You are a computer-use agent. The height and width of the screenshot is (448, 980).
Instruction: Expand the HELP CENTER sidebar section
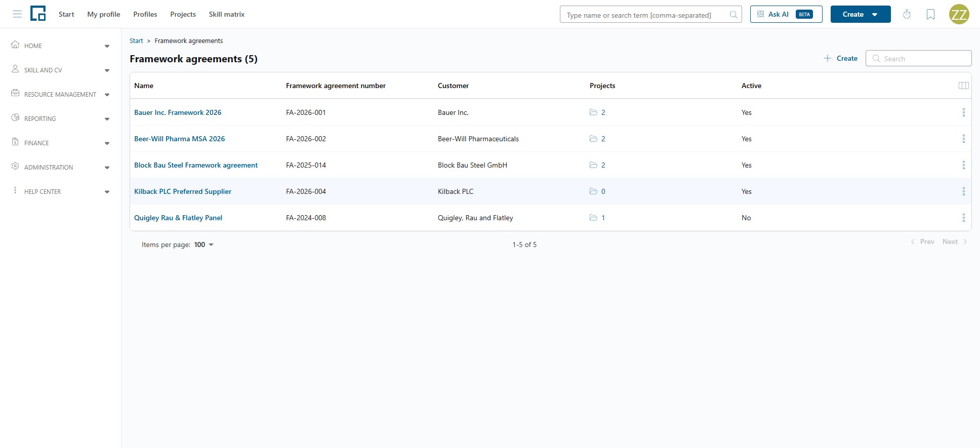(60, 191)
